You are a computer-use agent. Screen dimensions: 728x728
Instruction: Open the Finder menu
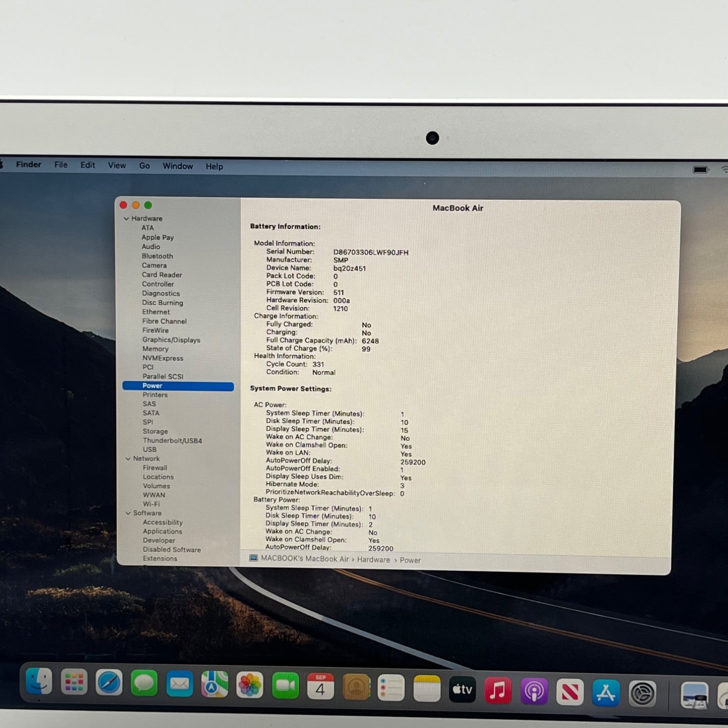(x=29, y=164)
